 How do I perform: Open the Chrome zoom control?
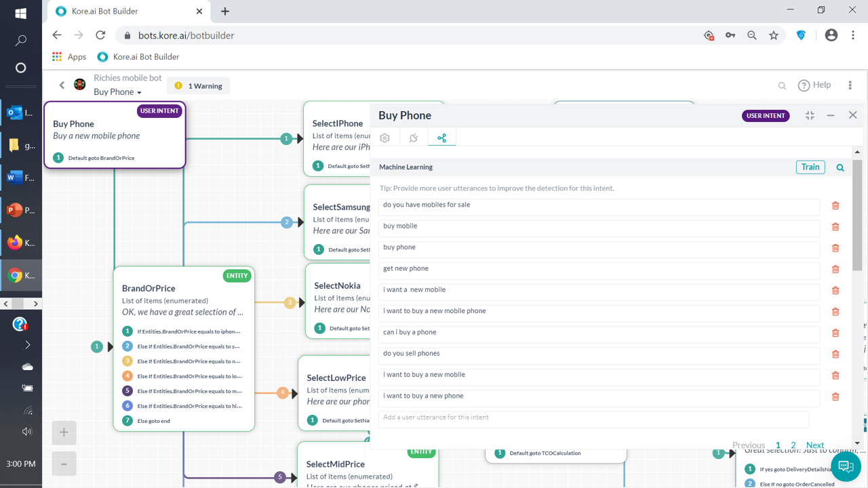point(752,35)
